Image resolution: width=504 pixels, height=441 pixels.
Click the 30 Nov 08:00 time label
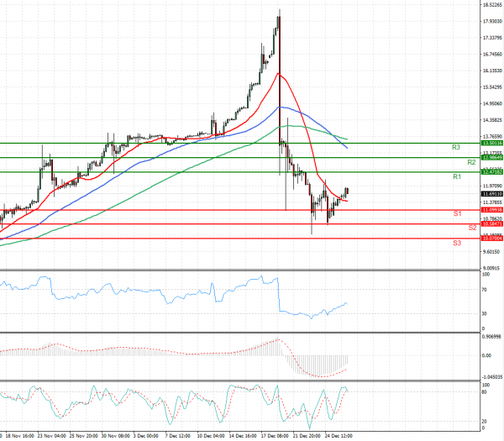click(x=116, y=436)
